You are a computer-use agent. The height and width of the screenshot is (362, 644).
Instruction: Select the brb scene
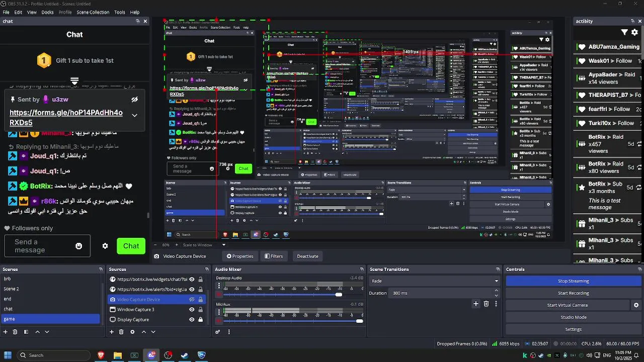pyautogui.click(x=50, y=279)
